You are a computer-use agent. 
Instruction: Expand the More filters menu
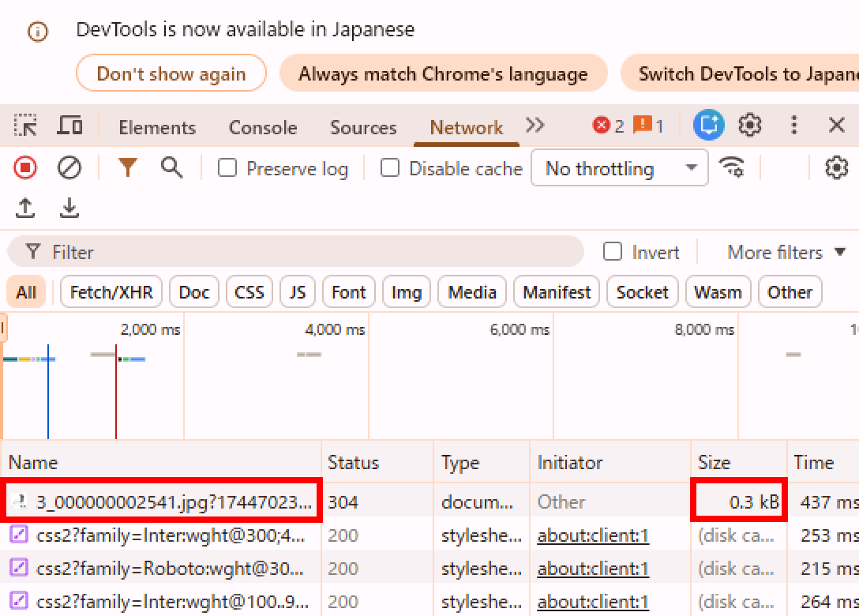coord(786,252)
